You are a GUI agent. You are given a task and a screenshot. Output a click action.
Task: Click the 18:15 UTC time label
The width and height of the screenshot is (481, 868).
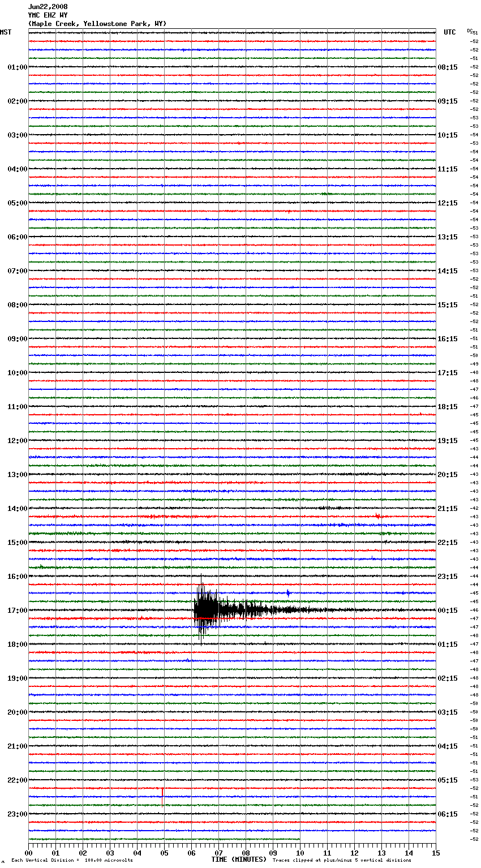pos(448,407)
